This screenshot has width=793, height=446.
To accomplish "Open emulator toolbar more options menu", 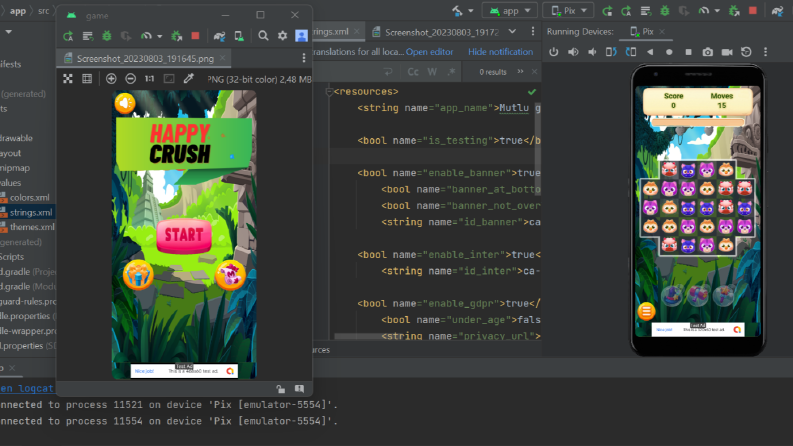I will click(x=765, y=52).
